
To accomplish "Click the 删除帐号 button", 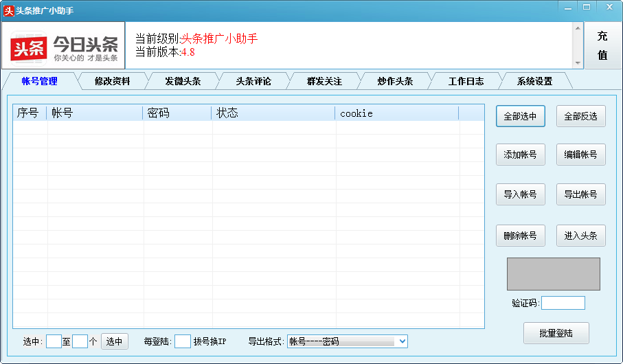I will pos(521,236).
